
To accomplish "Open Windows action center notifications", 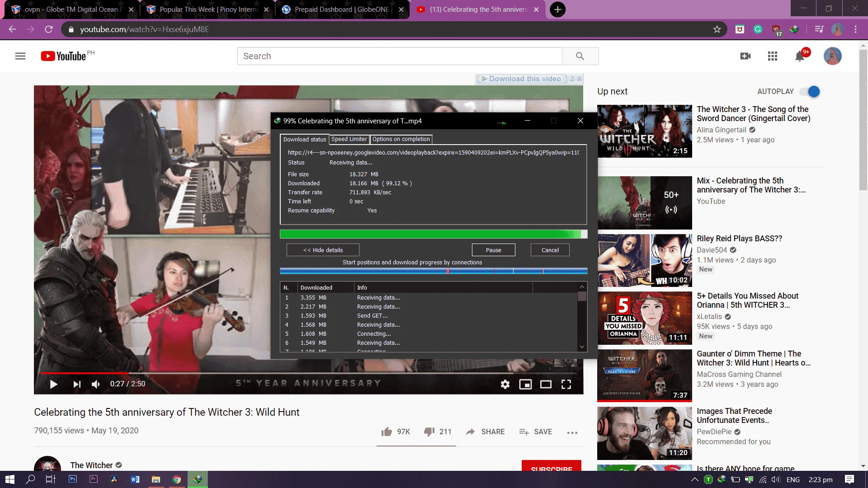I will 849,479.
